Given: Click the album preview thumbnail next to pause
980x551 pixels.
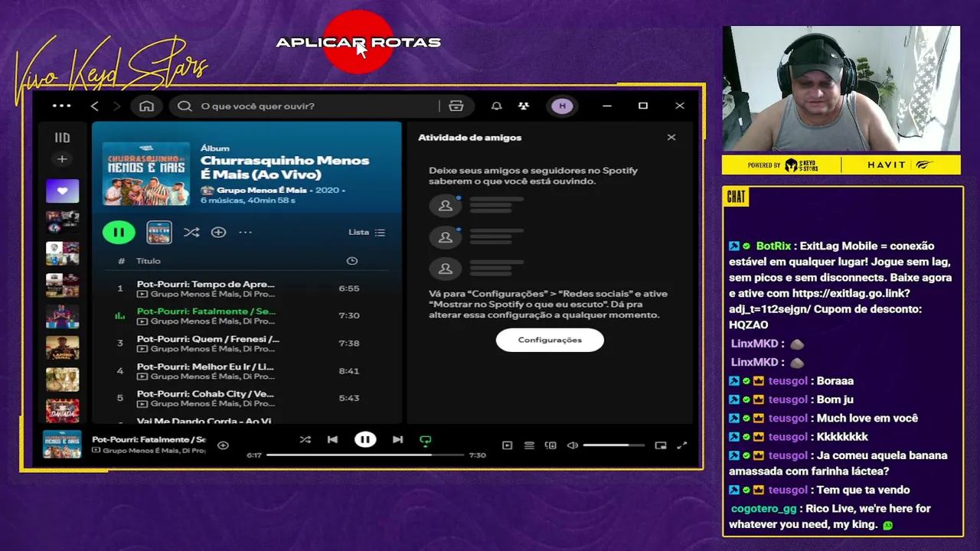Looking at the screenshot, I should click(x=159, y=232).
